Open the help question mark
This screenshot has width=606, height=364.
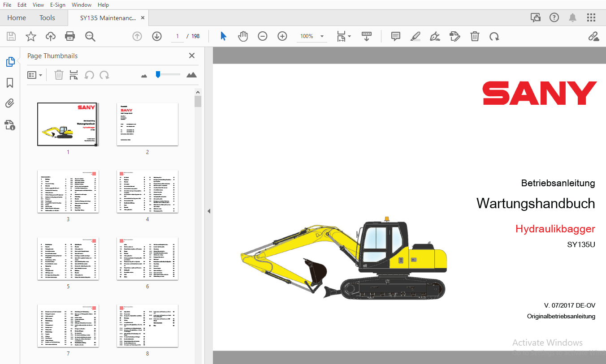tap(554, 18)
